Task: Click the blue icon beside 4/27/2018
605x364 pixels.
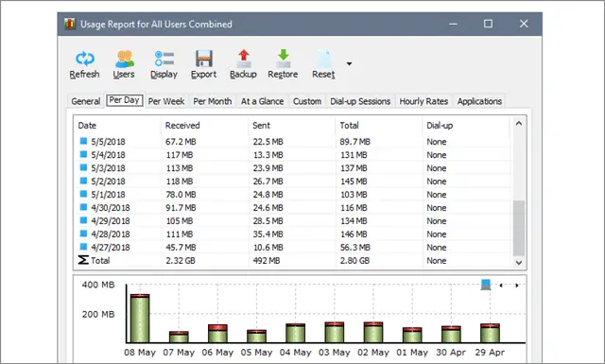Action: click(83, 246)
